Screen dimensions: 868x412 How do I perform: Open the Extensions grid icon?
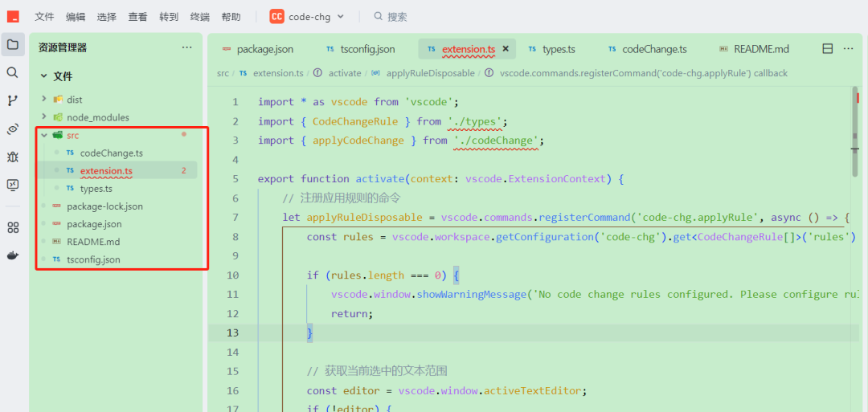coord(13,227)
